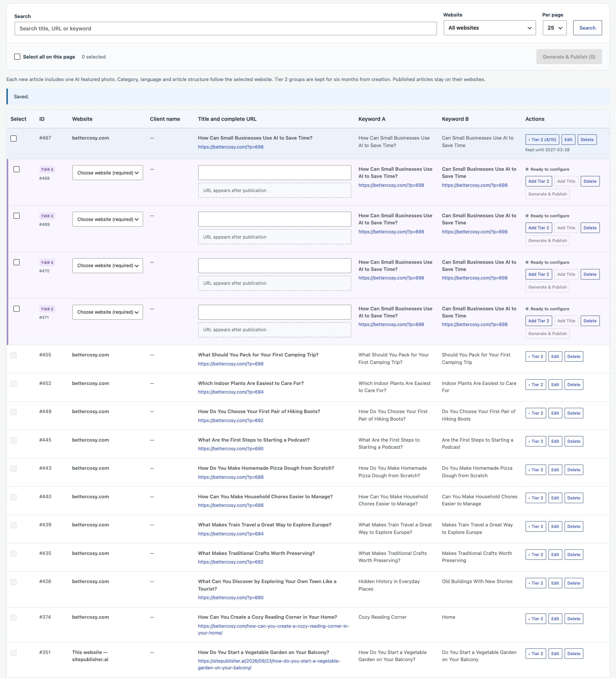Delete the household chores article #440
Screen dimensions: 616x678
pos(574,498)
